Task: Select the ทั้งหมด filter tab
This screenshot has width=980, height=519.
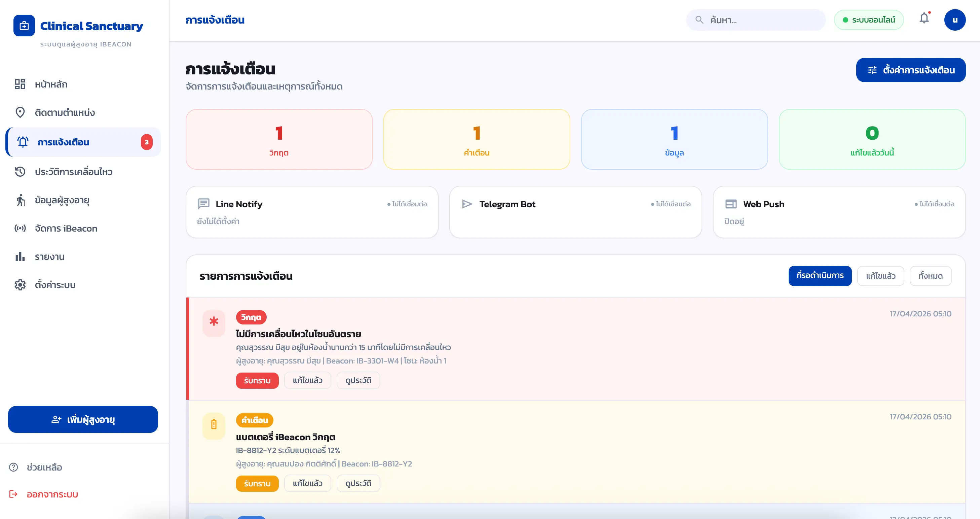Action: (930, 276)
